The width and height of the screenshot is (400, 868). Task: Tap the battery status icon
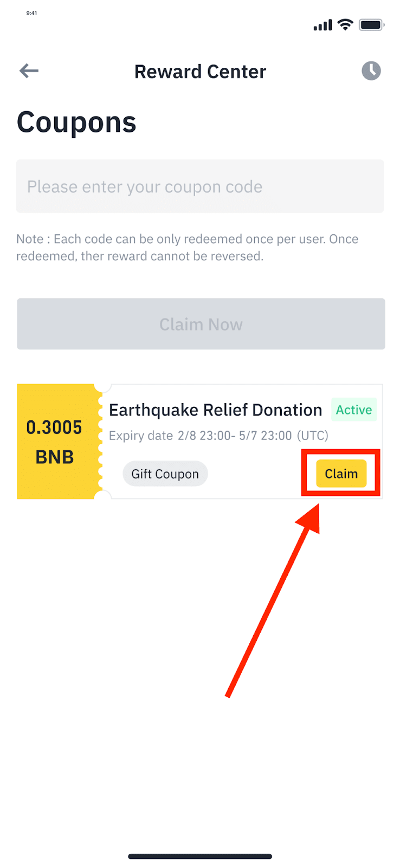click(x=372, y=24)
